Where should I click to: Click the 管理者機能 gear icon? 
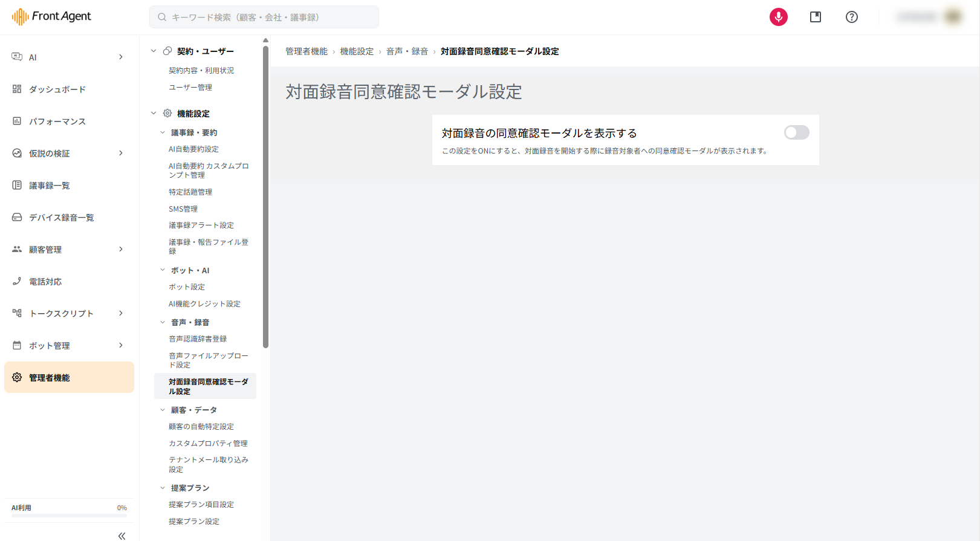(x=17, y=377)
